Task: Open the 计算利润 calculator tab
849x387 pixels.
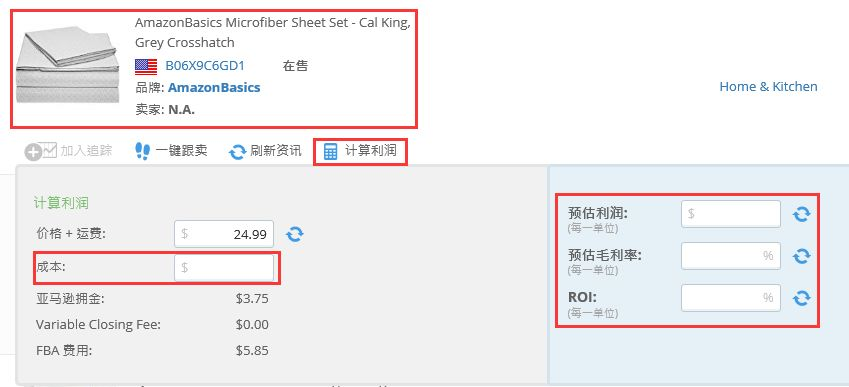Action: 360,151
